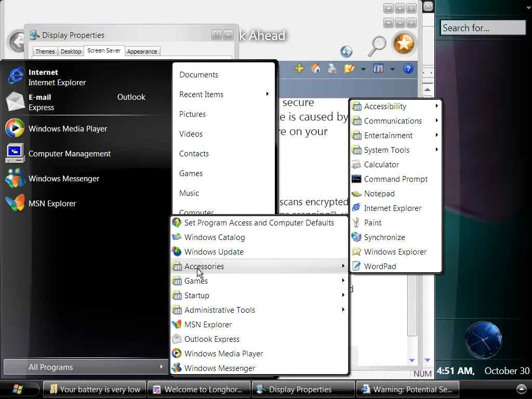This screenshot has height=399, width=532.
Task: Launch Windows Update
Action: tap(259, 252)
